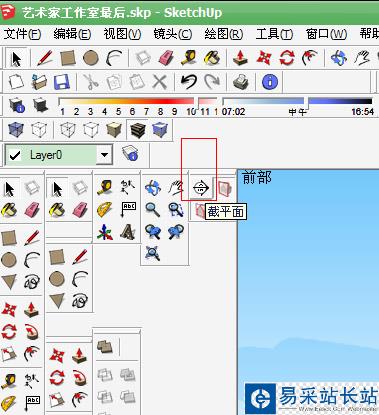Select the Outer Shell solid tool
Image resolution: width=379 pixels, height=415 pixels.
tap(105, 347)
